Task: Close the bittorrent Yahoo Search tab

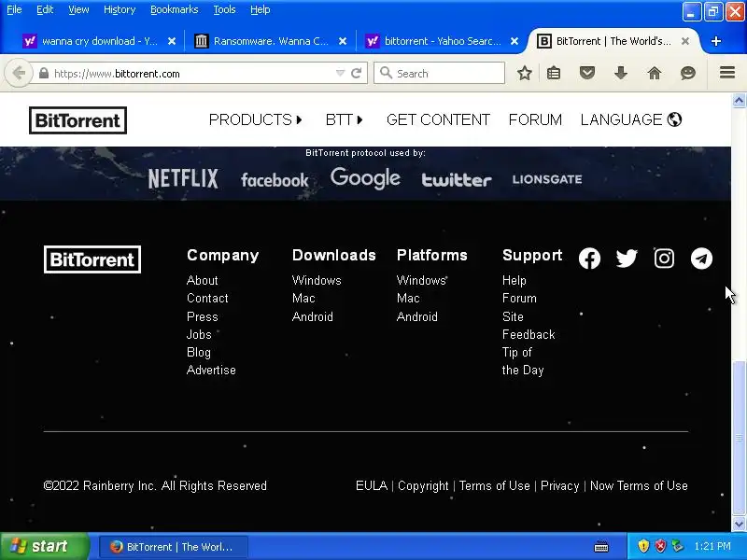Action: 514,41
